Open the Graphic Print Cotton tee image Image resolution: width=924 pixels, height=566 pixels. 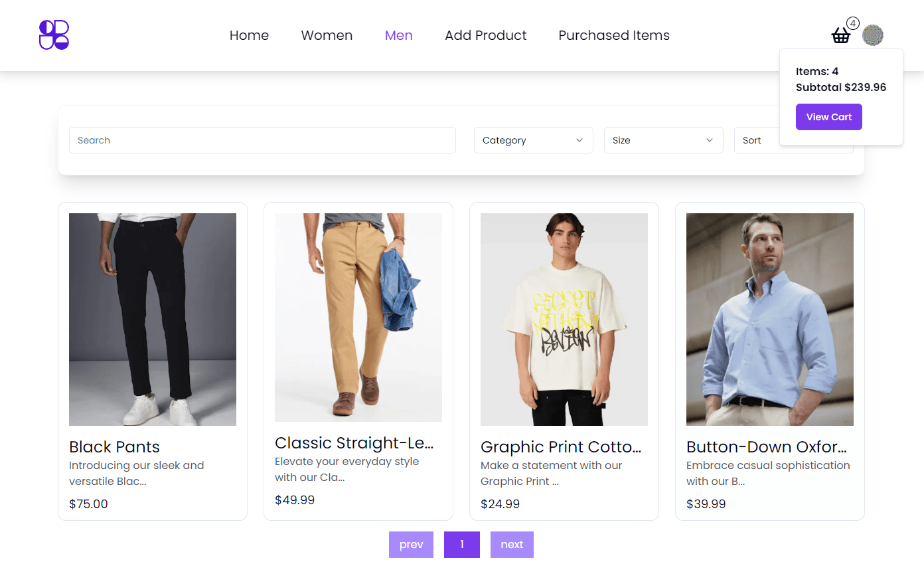coord(564,320)
